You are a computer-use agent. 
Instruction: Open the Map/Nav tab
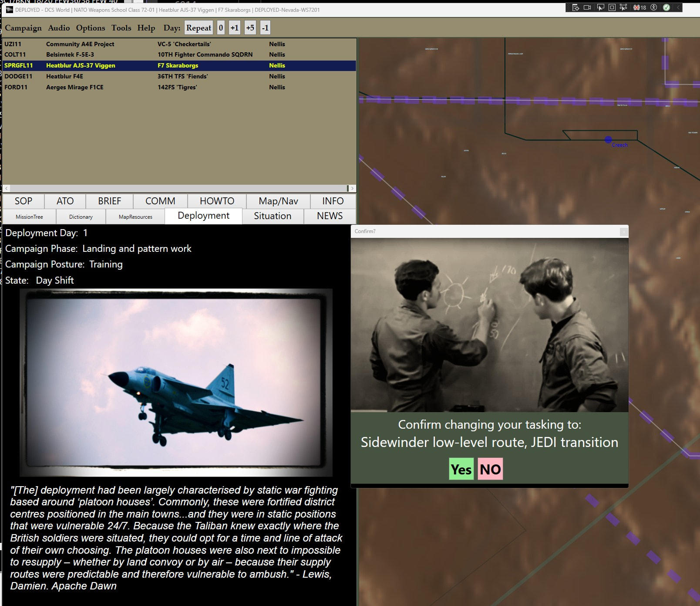(x=278, y=201)
